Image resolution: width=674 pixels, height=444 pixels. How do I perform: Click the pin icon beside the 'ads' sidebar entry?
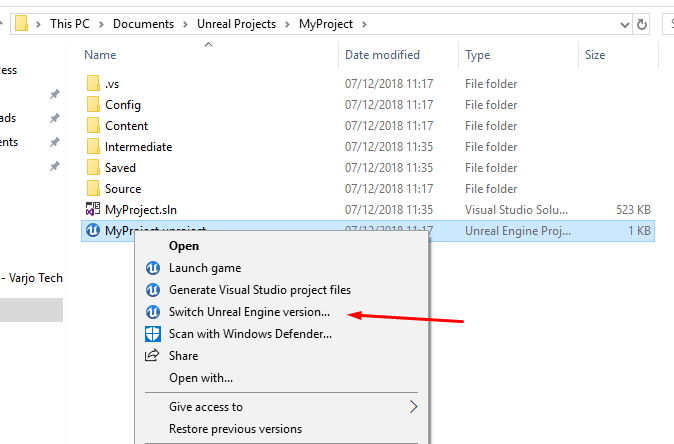coord(55,118)
